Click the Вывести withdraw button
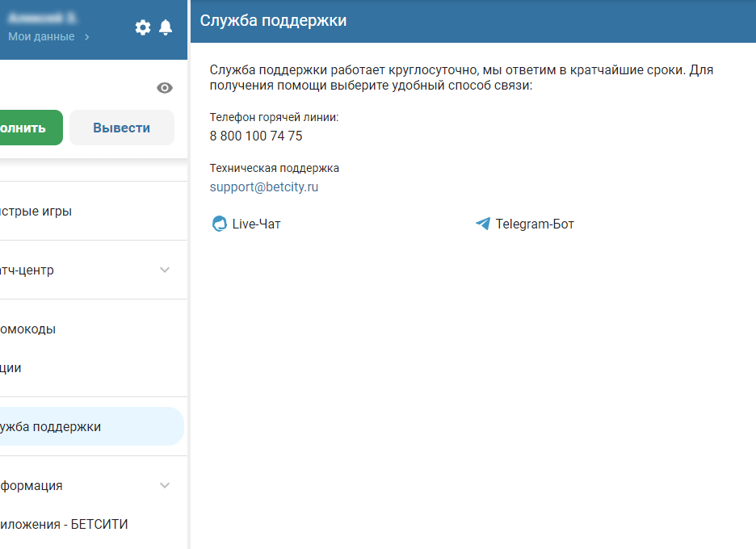Screen dimensions: 756x549 [121, 128]
